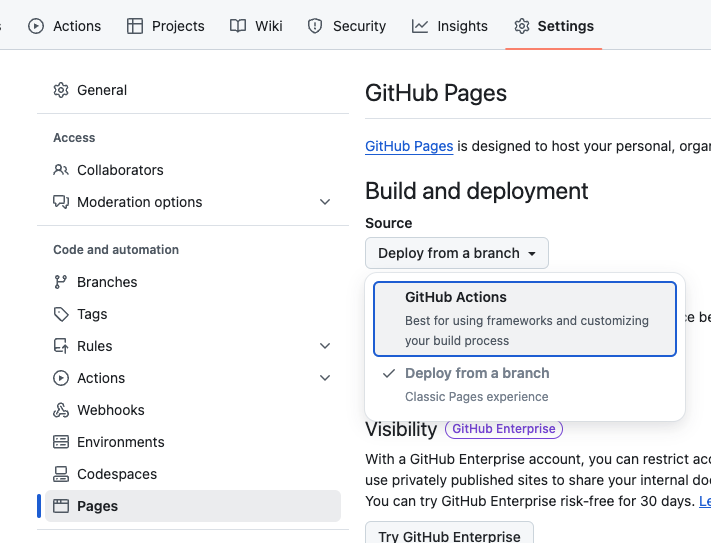Open Environments settings page

(193, 442)
